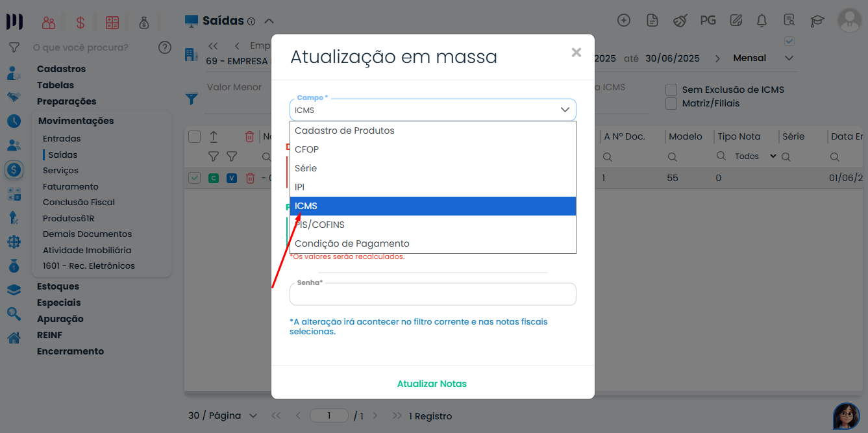Click the dollar sign icon in top bar
Image resolution: width=868 pixels, height=433 pixels.
click(81, 23)
